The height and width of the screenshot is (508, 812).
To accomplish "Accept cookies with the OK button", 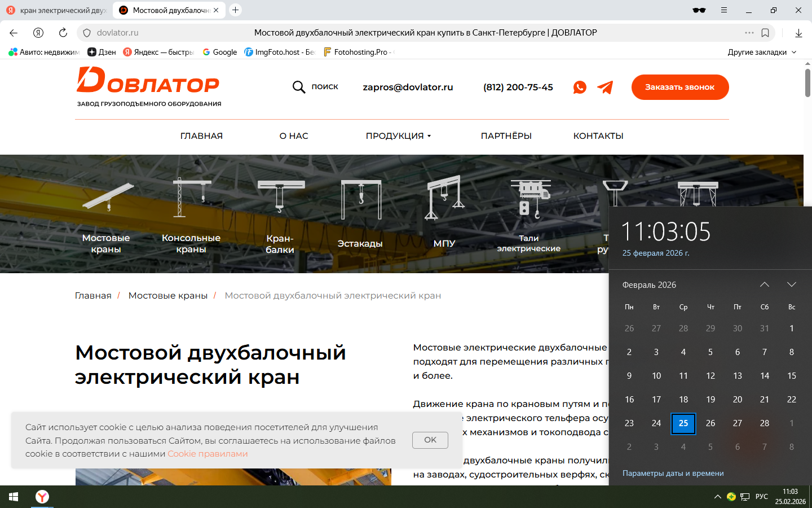I will pyautogui.click(x=430, y=440).
